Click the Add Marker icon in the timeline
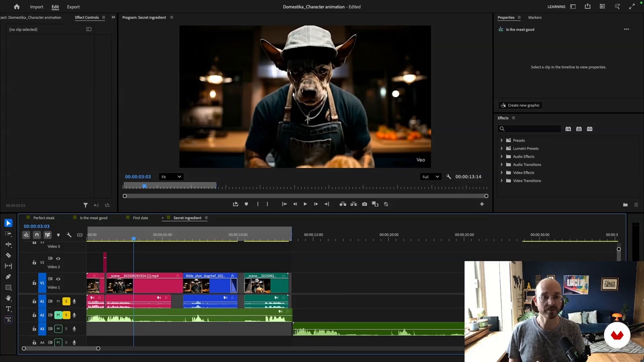The width and height of the screenshot is (644, 362). (x=58, y=235)
